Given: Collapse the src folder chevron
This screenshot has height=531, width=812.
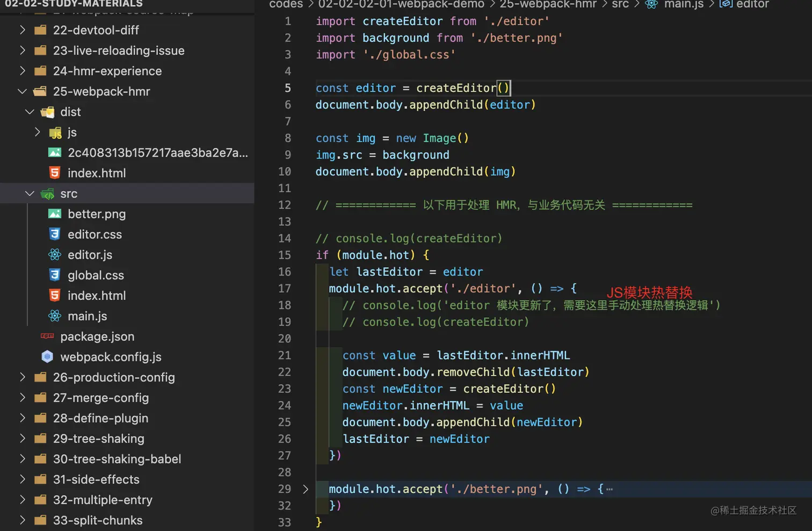Looking at the screenshot, I should (x=30, y=193).
